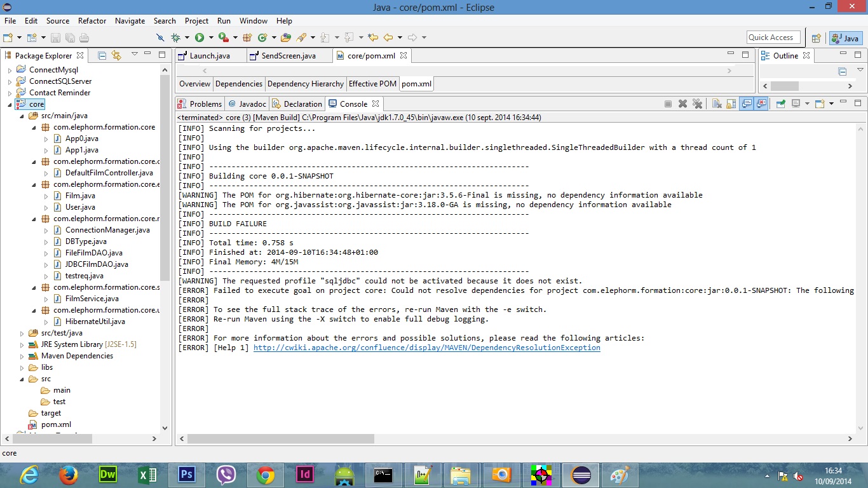Collapse the core project node

[10, 104]
